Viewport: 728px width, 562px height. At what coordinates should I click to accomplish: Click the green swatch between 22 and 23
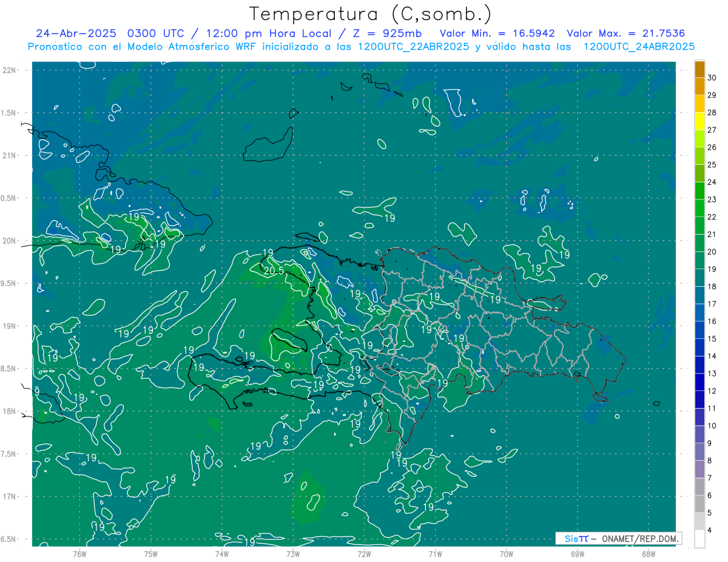click(x=699, y=208)
